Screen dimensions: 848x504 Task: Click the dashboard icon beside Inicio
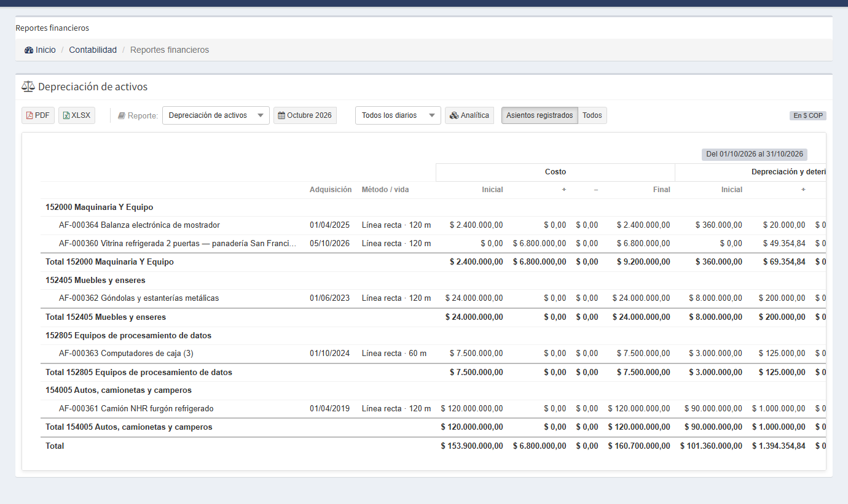pyautogui.click(x=29, y=50)
